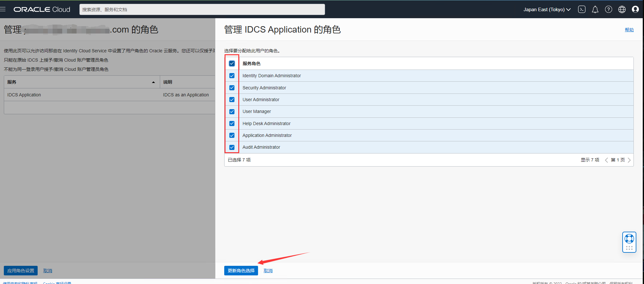Uncheck User Administrator role
The height and width of the screenshot is (284, 644).
point(232,100)
